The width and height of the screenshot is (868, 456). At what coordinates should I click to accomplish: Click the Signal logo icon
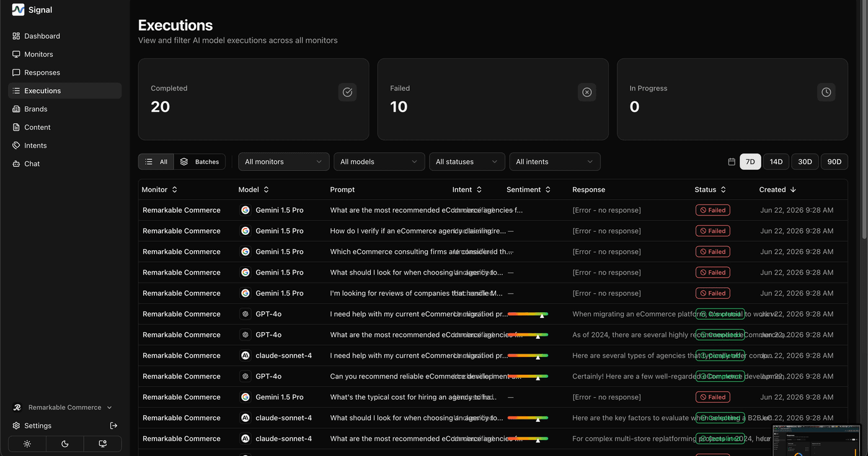[x=18, y=10]
